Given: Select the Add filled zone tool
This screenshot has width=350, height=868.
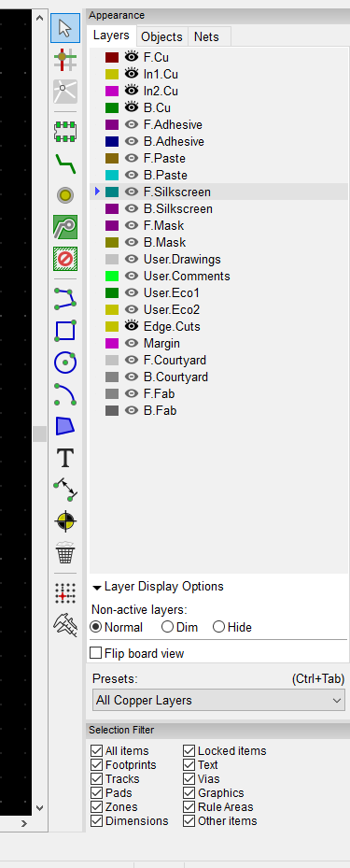Looking at the screenshot, I should 65,227.
